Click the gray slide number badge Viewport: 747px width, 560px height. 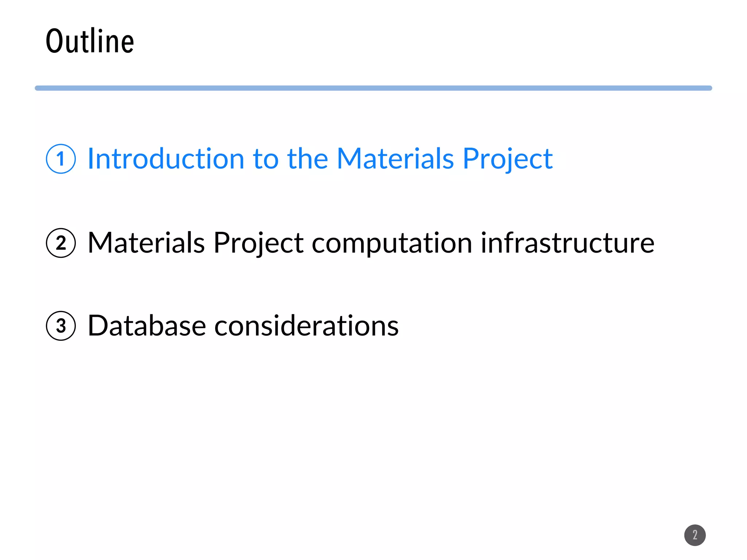694,535
